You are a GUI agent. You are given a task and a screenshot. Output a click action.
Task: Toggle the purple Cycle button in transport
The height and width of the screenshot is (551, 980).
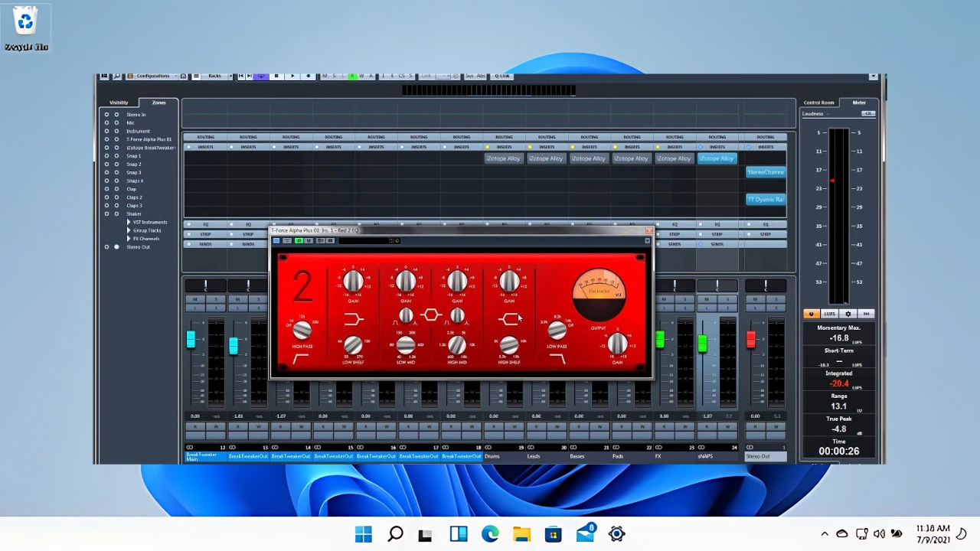tap(261, 76)
